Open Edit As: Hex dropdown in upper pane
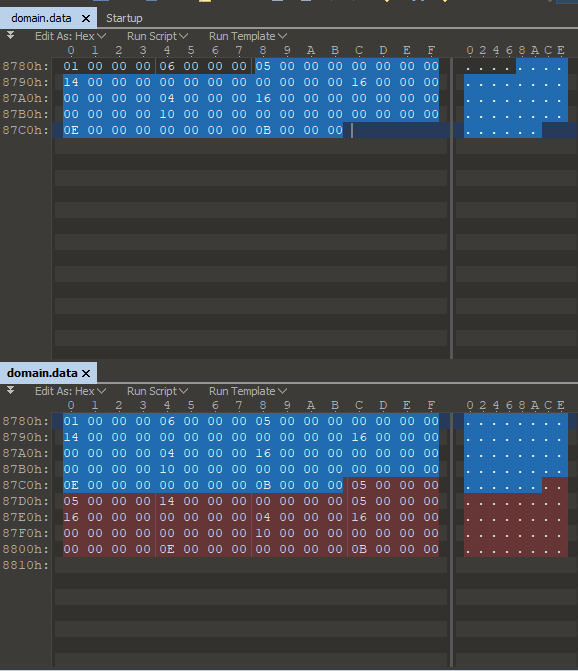 (70, 36)
